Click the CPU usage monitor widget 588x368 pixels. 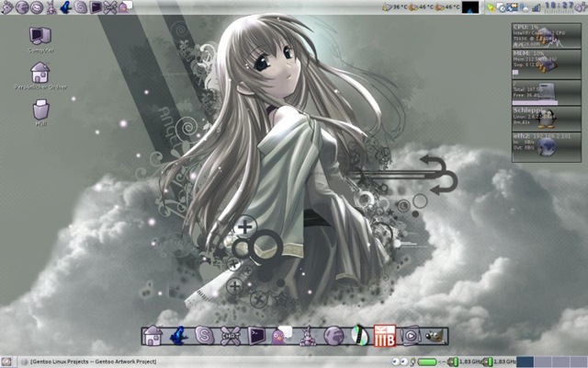coord(547,36)
